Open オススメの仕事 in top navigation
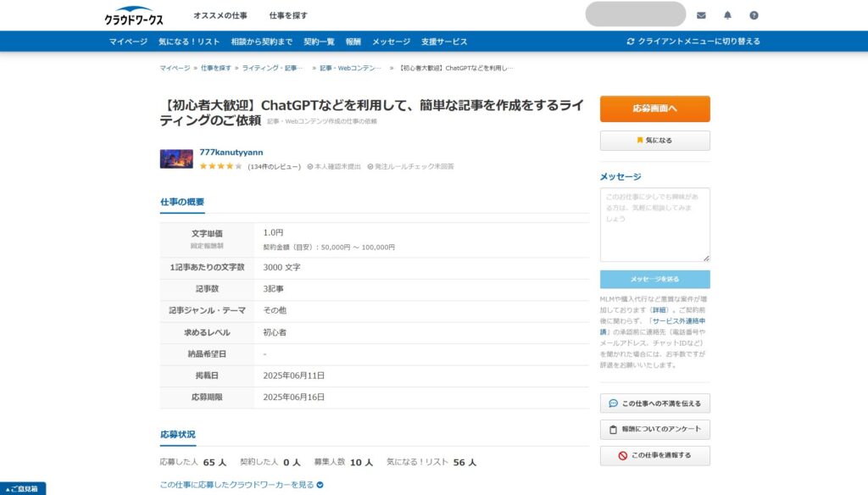Image resolution: width=868 pixels, height=495 pixels. click(220, 15)
